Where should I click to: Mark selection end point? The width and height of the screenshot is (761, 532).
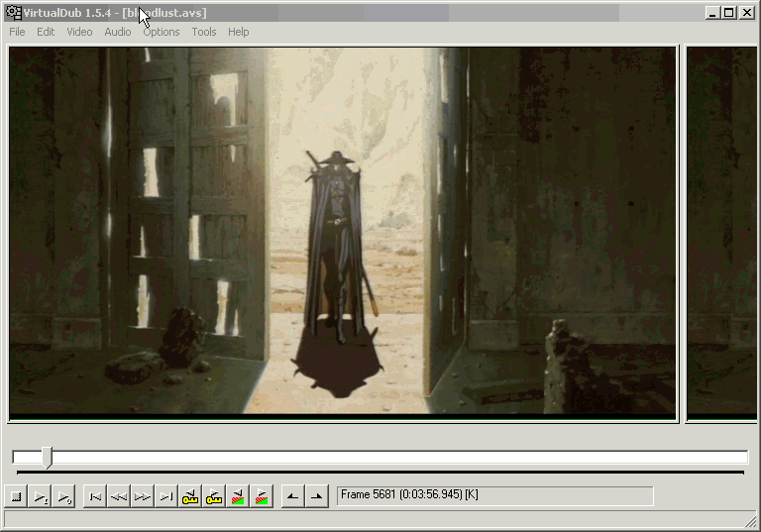316,496
